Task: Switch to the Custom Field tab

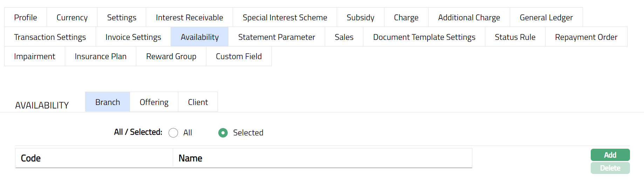Action: (x=239, y=56)
